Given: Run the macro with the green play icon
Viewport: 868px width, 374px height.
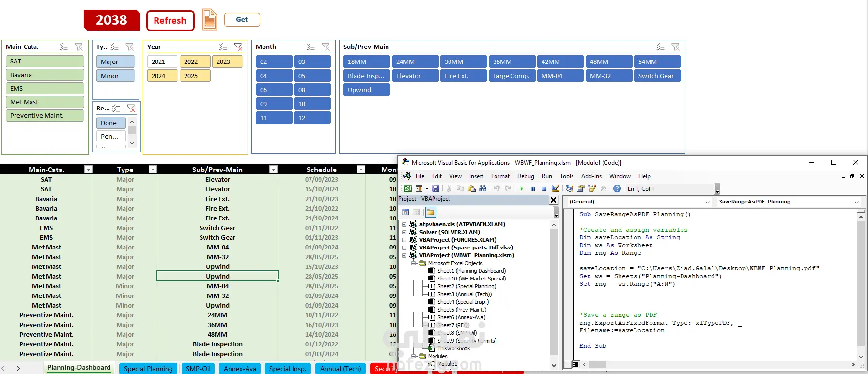Looking at the screenshot, I should click(522, 189).
